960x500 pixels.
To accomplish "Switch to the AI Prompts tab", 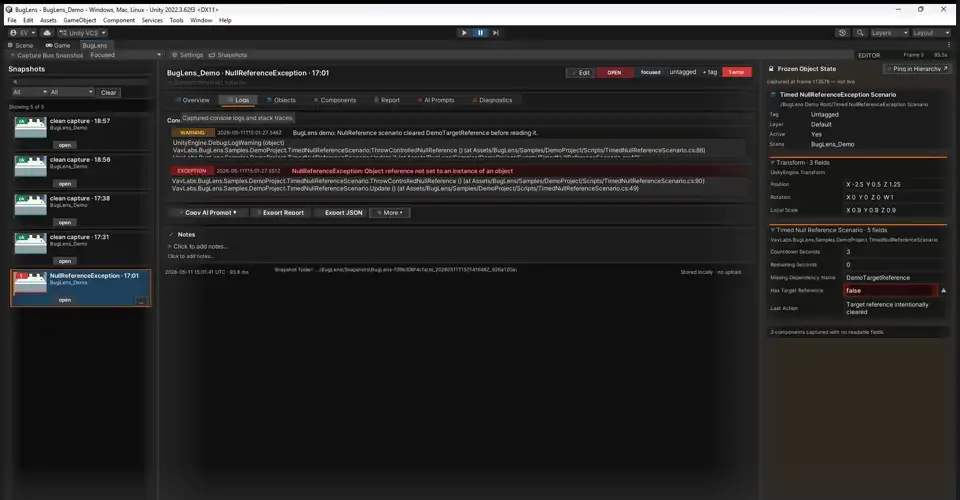I will [436, 100].
